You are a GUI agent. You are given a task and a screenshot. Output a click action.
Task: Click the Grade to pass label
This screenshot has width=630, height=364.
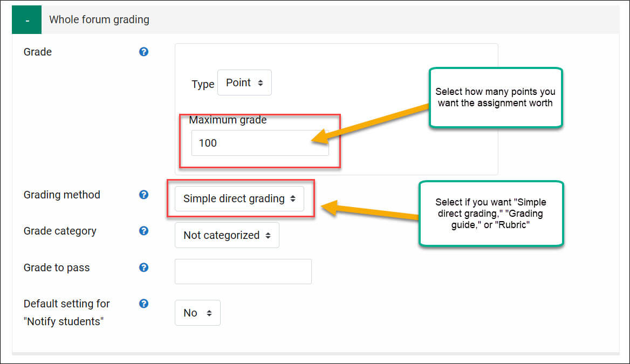point(57,267)
